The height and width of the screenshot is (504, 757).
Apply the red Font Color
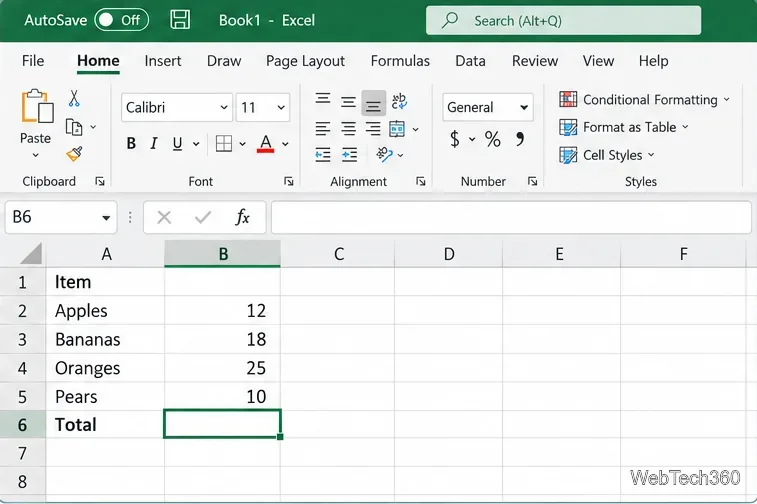tap(265, 143)
